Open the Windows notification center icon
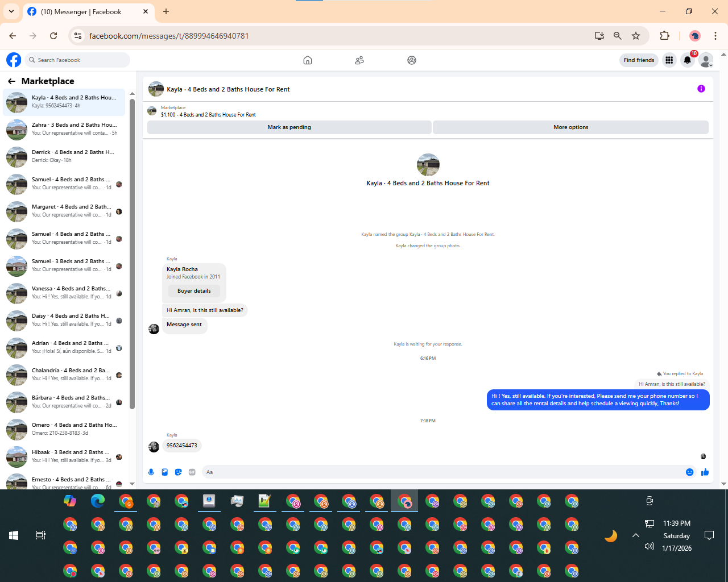This screenshot has width=728, height=582. tap(709, 535)
